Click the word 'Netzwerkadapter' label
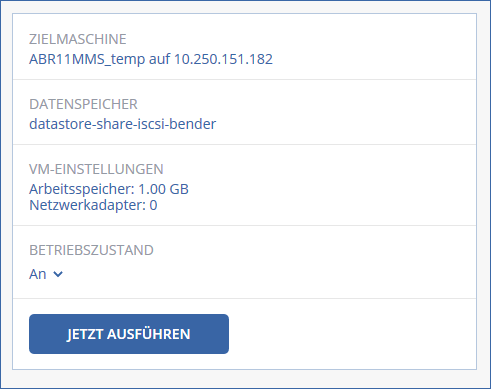The width and height of the screenshot is (491, 389). coord(86,205)
